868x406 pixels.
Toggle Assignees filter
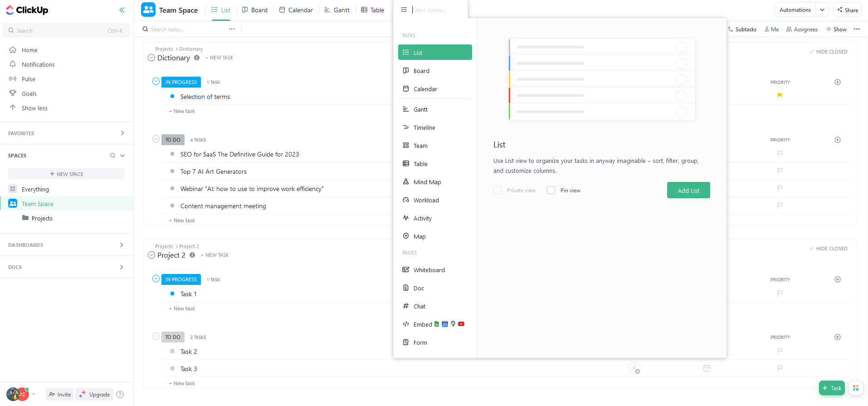click(x=802, y=29)
